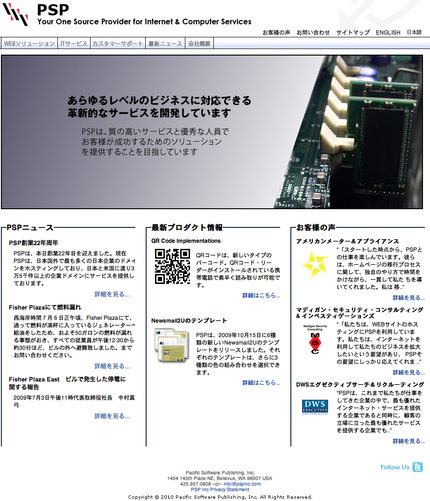Click the DWS Executive logo
This screenshot has width=430, height=501.
click(x=315, y=407)
